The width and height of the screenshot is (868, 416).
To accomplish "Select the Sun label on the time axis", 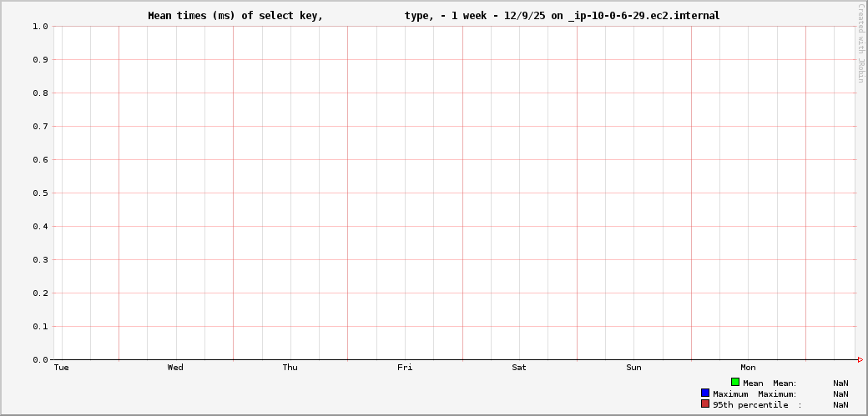I will [633, 368].
